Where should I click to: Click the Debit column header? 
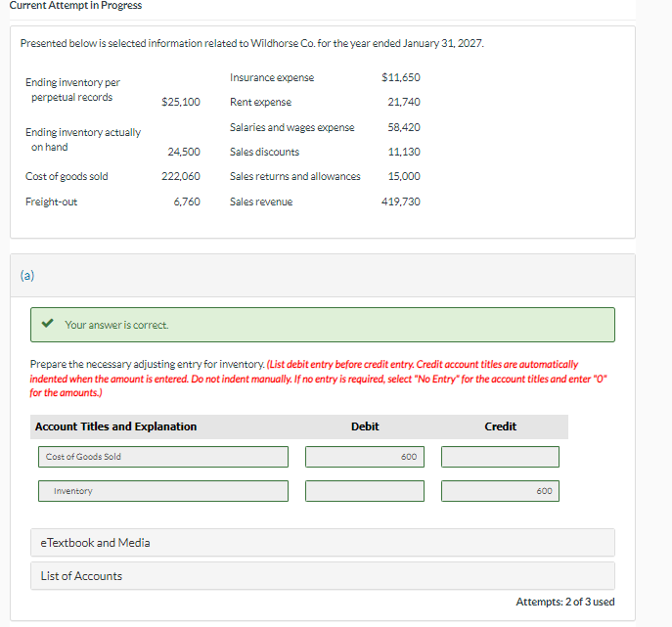coord(365,426)
